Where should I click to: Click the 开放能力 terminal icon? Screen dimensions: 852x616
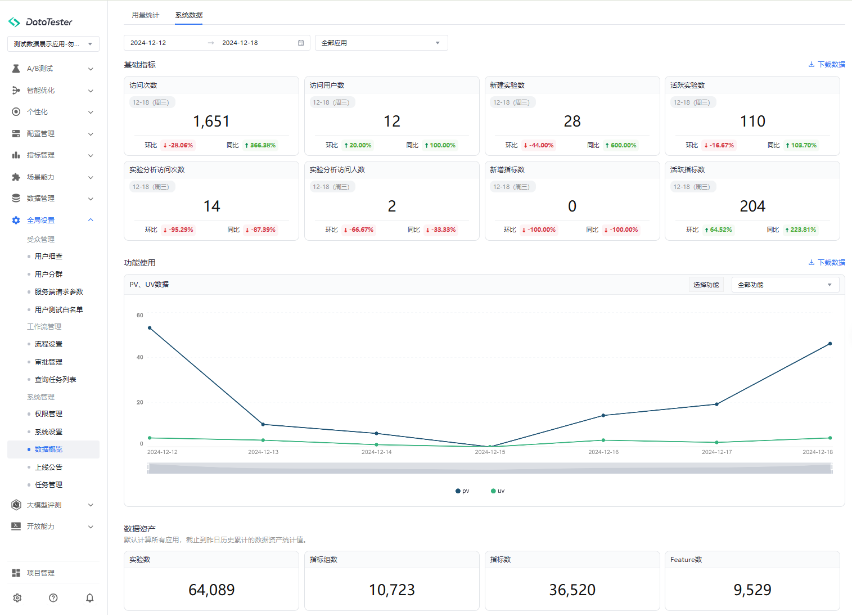click(x=16, y=527)
